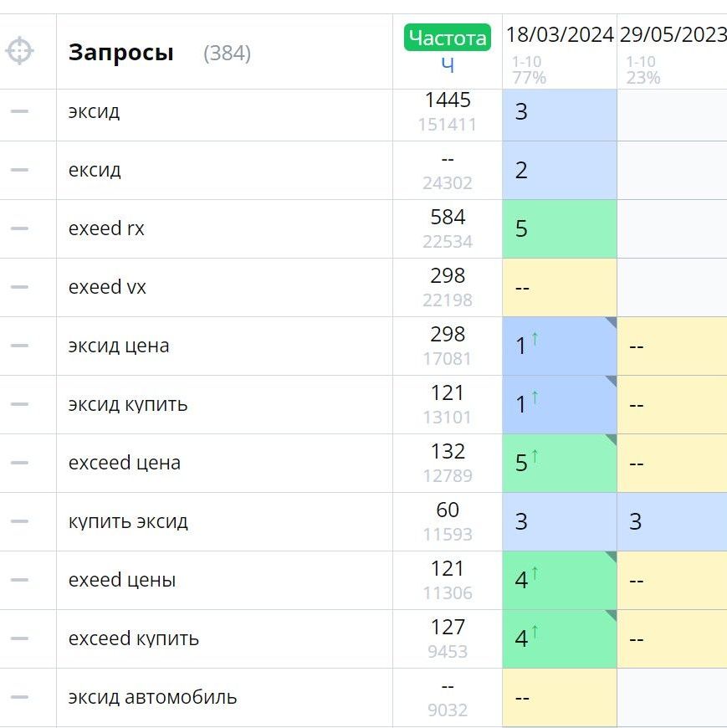The height and width of the screenshot is (728, 727).
Task: Click 18/03/2024 position cell for exeed vx
Action: click(x=560, y=287)
